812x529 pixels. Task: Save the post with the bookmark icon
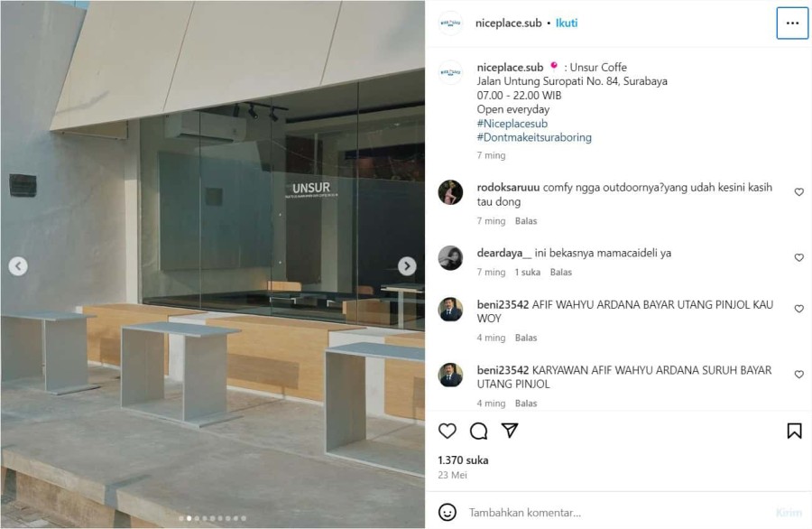[x=794, y=431]
